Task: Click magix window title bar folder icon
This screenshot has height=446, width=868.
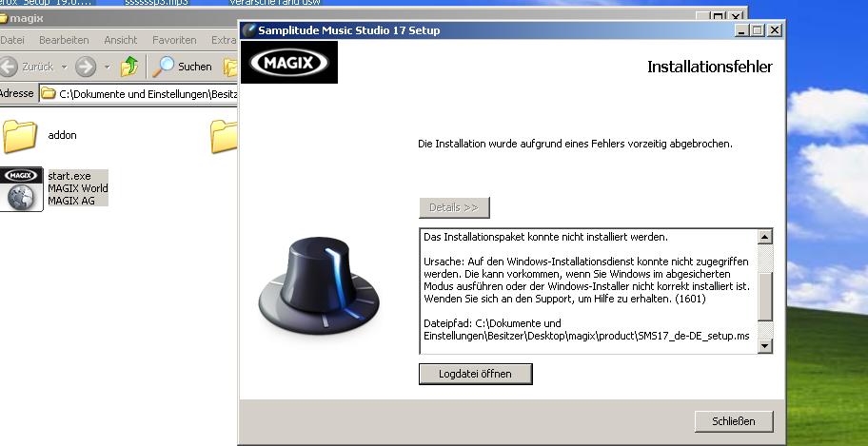Action: (3, 18)
